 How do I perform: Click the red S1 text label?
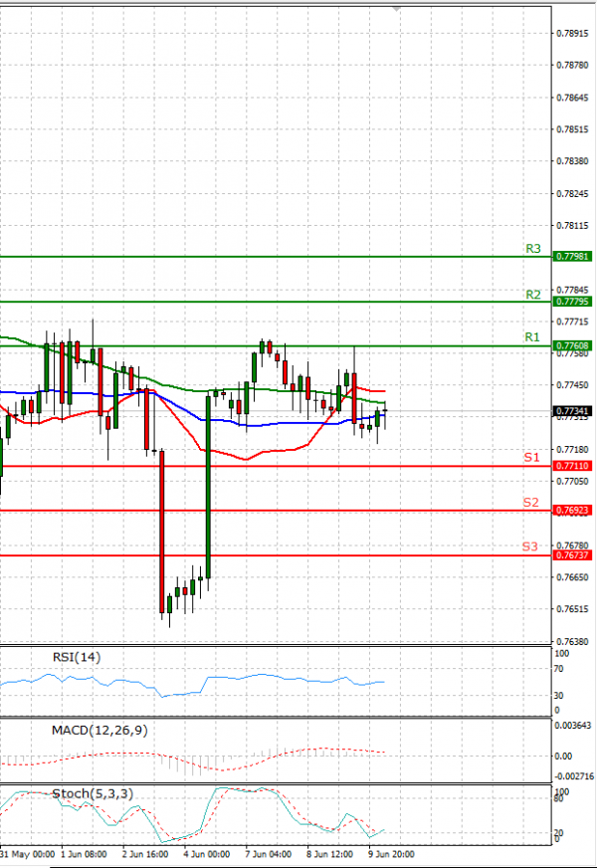[x=531, y=457]
